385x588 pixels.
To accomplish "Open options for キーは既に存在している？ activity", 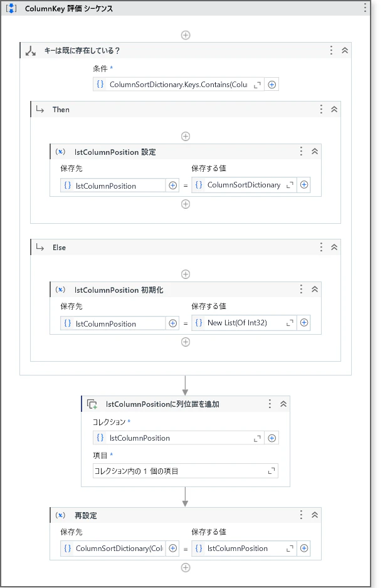I will (331, 50).
